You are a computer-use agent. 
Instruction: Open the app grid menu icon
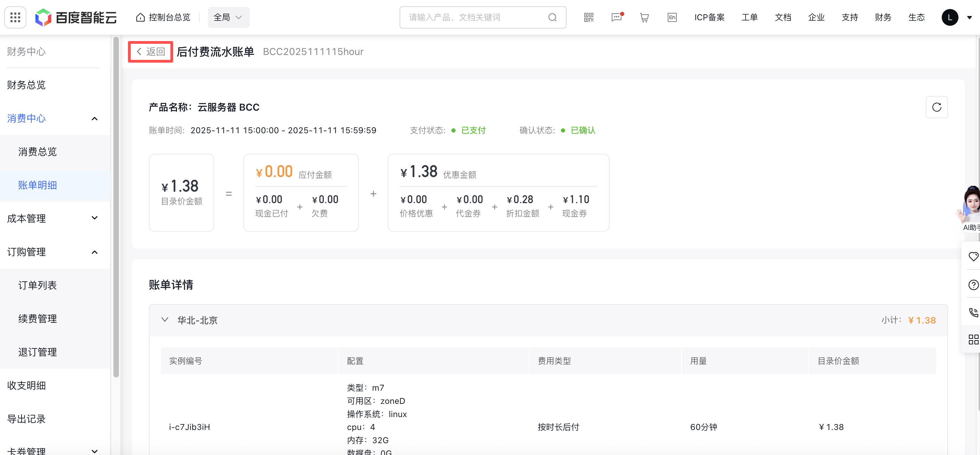tap(15, 17)
